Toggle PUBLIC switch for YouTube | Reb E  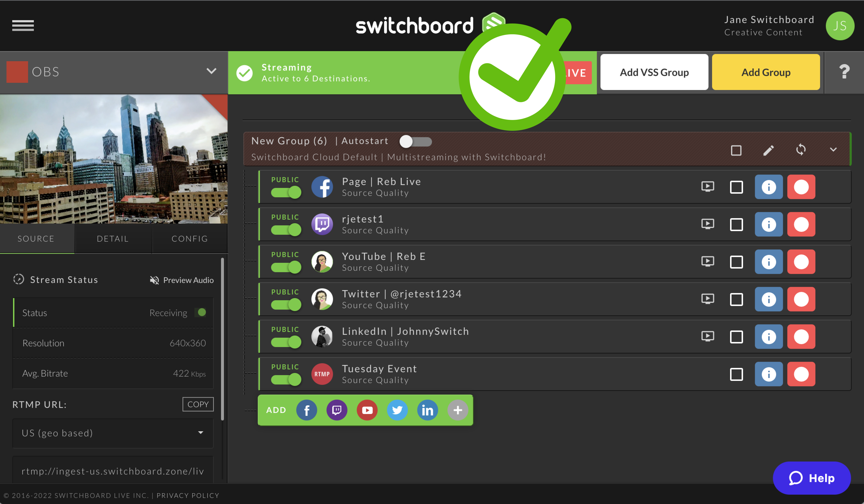(286, 267)
